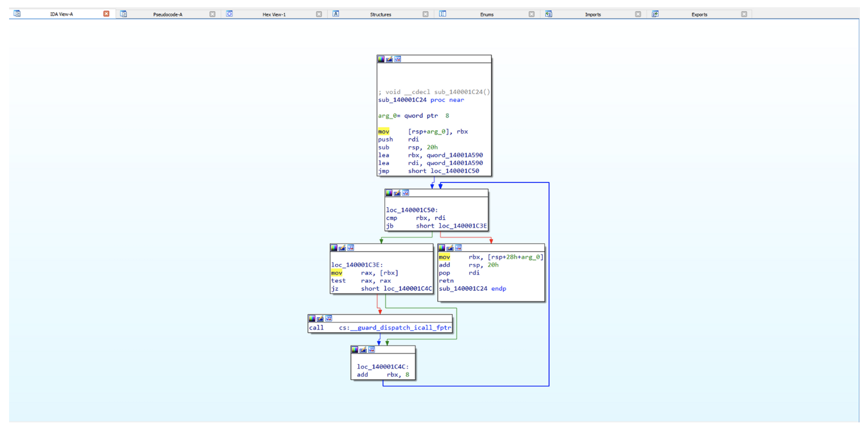Open the Structures tab
The width and height of the screenshot is (868, 426).
pyautogui.click(x=381, y=15)
